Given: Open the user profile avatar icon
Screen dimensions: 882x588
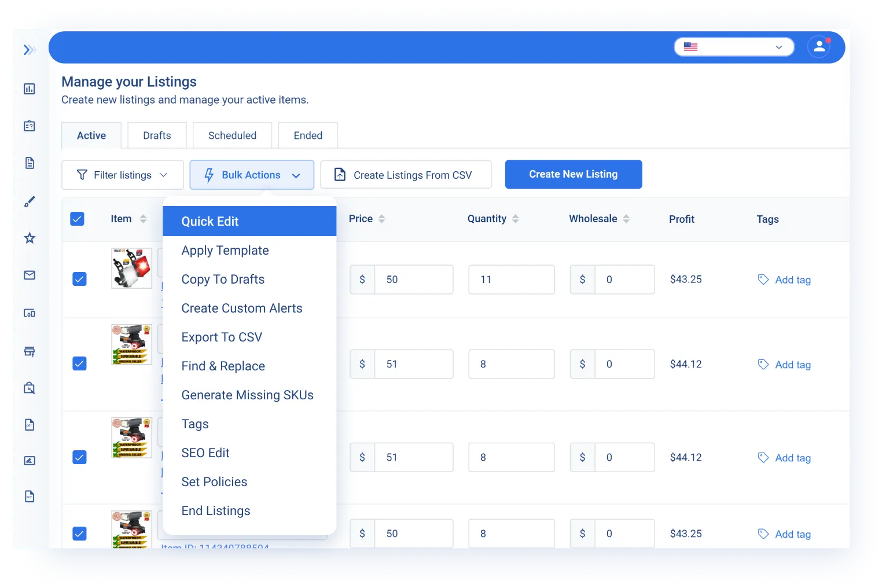Looking at the screenshot, I should (x=819, y=47).
